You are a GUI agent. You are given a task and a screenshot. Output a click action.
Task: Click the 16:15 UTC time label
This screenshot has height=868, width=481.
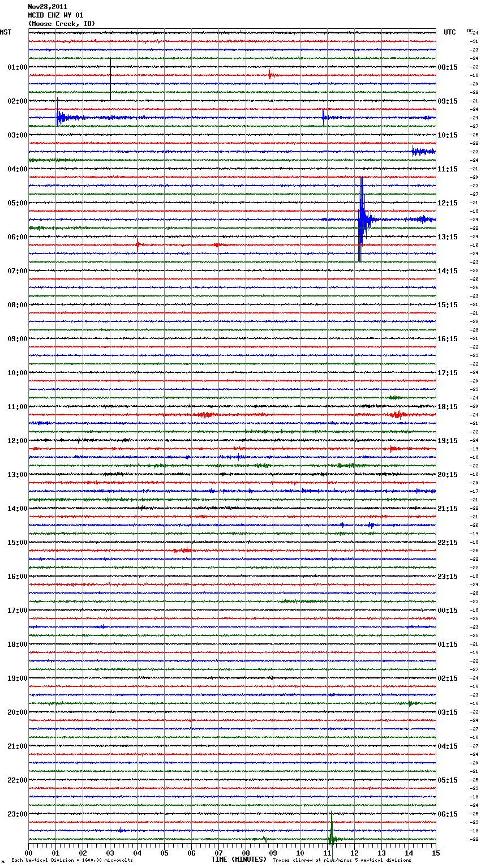pos(448,339)
